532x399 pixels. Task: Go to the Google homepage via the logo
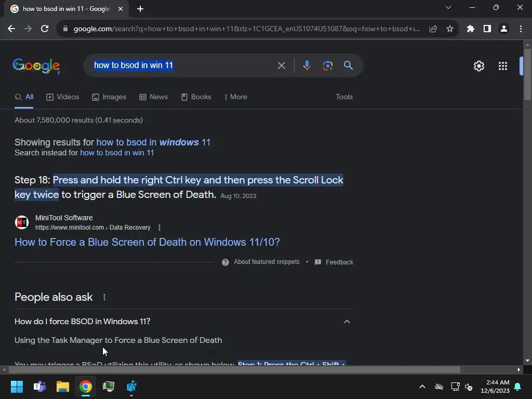click(36, 65)
